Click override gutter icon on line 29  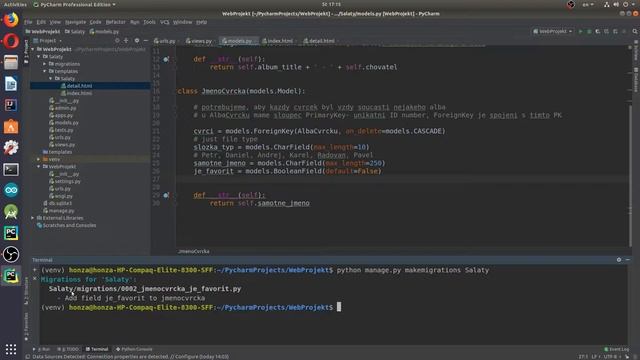coord(166,195)
